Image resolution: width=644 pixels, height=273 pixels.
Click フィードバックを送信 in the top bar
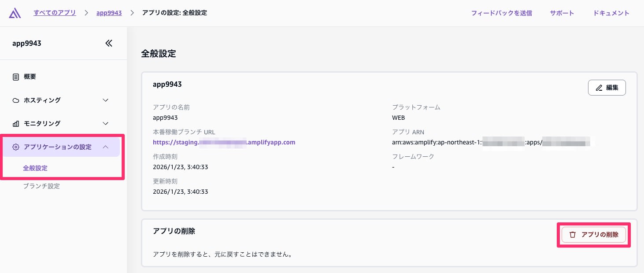pyautogui.click(x=501, y=13)
